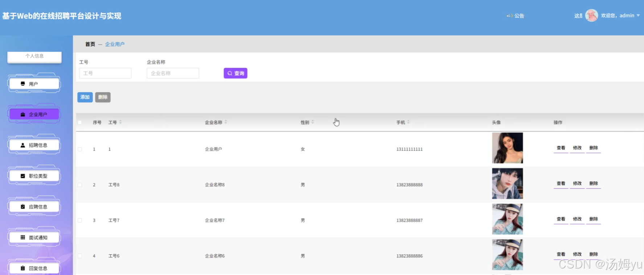
Task: Open the 个人信息 sidebar button
Action: coord(34,57)
